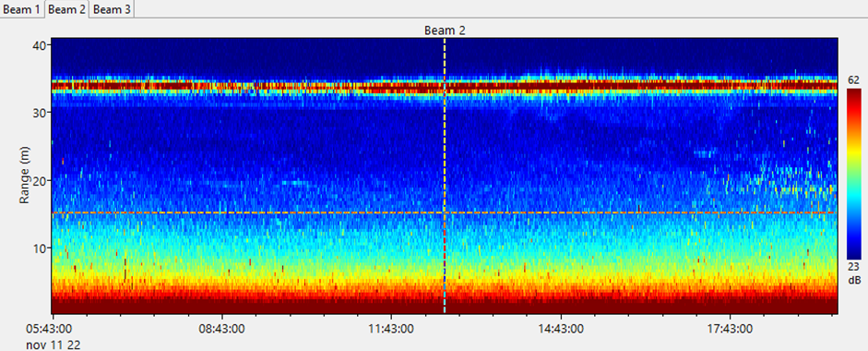
Task: Click the 14:43:00 time axis label
Action: [x=561, y=330]
